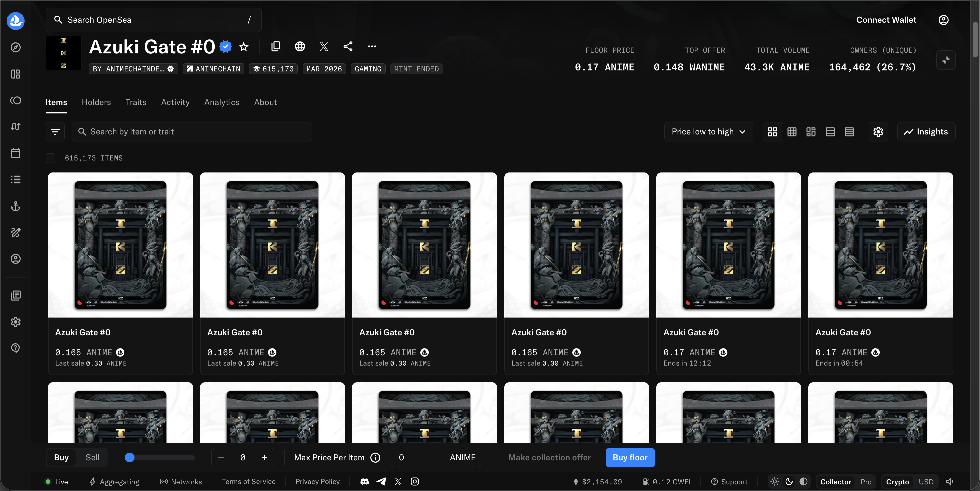This screenshot has width=980, height=491.
Task: Visit the collection's X profile icon
Action: [x=323, y=46]
